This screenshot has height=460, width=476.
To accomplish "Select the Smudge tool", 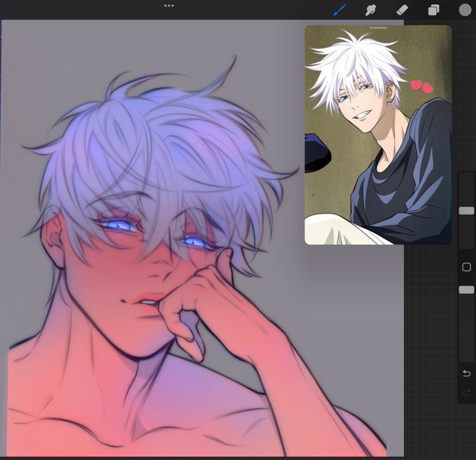I will [370, 10].
